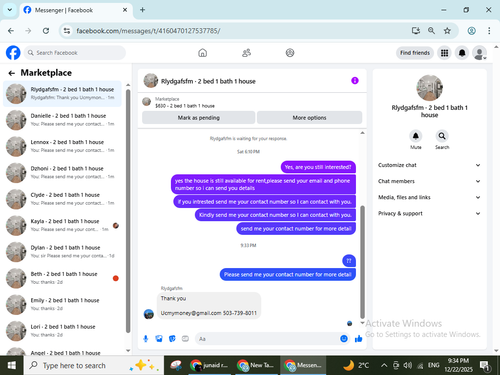Image resolution: width=500 pixels, height=375 pixels.
Task: Mute the conversation with bell icon
Action: [x=416, y=136]
